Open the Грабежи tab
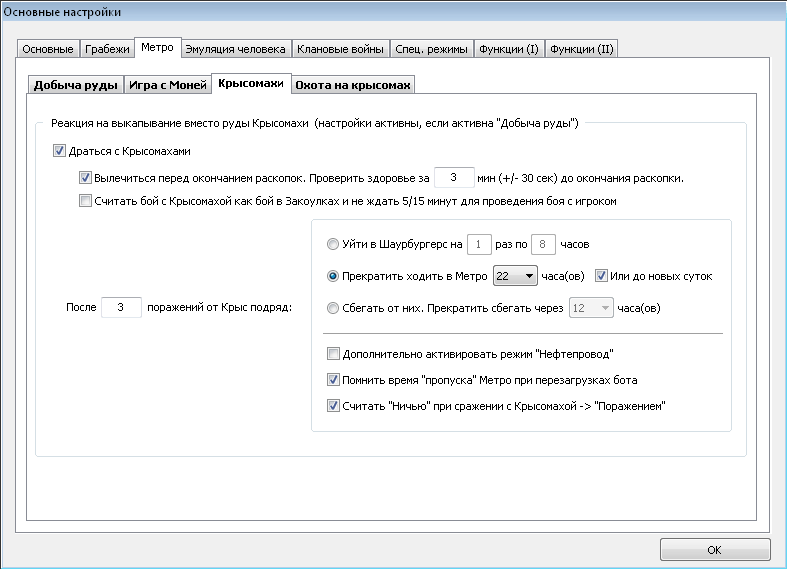The width and height of the screenshot is (787, 569). click(x=107, y=49)
